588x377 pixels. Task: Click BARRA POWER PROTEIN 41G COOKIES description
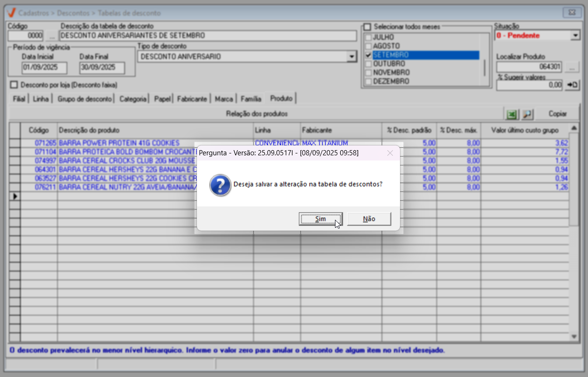(119, 143)
